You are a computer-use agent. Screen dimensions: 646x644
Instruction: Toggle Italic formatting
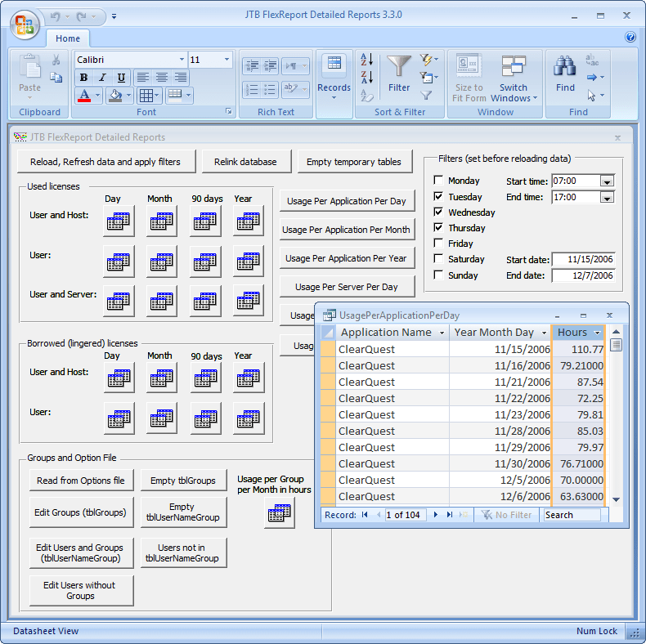point(102,78)
